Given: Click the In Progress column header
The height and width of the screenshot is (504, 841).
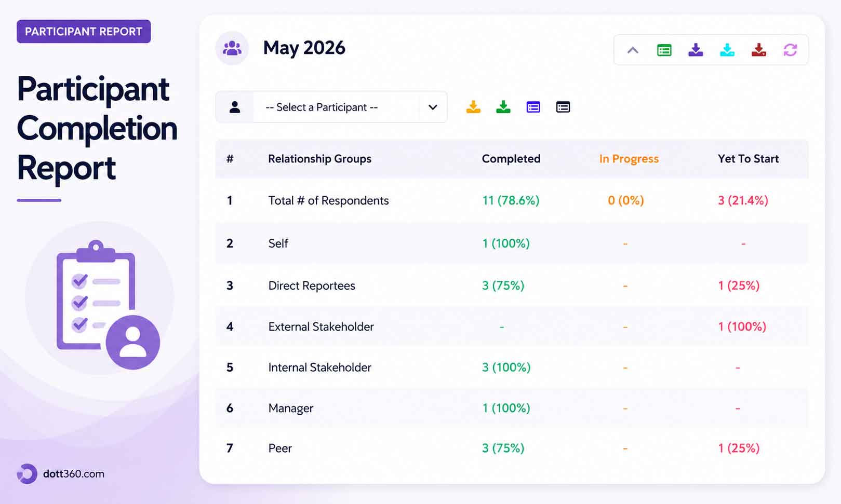Looking at the screenshot, I should 629,159.
